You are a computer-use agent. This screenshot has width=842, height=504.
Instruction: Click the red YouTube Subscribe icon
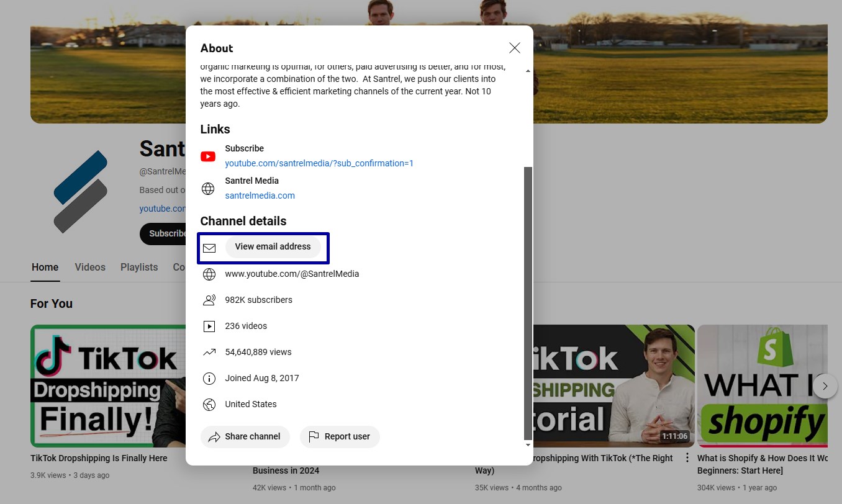[208, 156]
